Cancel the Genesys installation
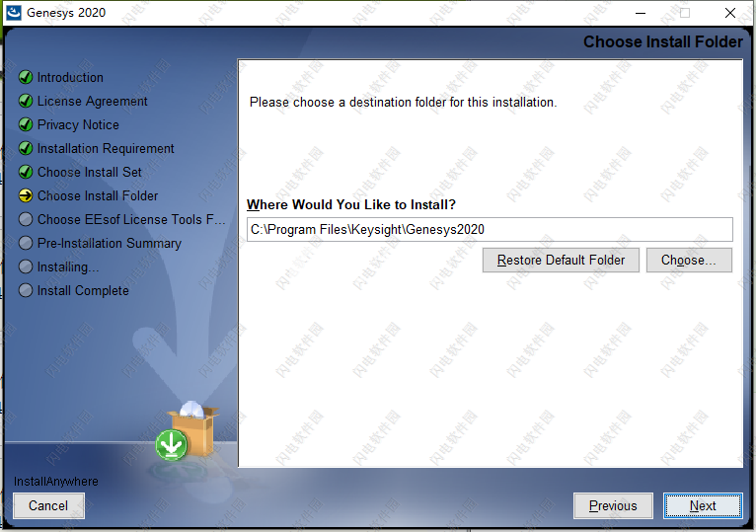 point(48,505)
